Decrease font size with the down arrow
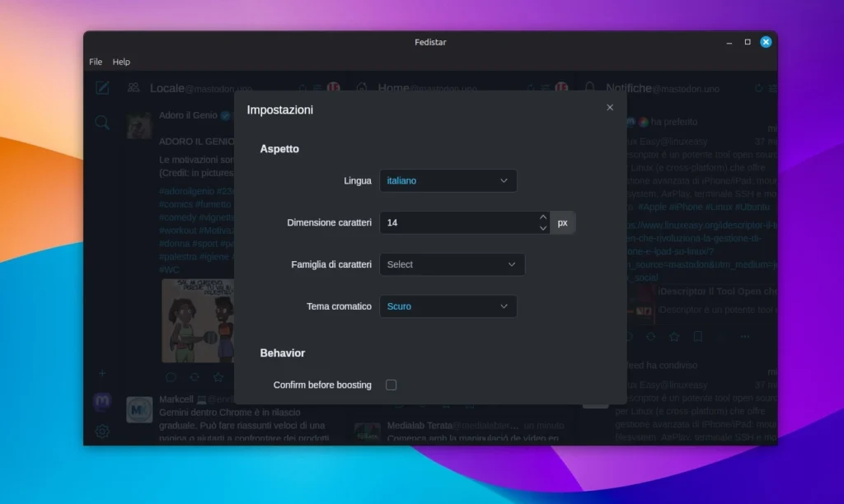This screenshot has height=504, width=844. tap(542, 228)
